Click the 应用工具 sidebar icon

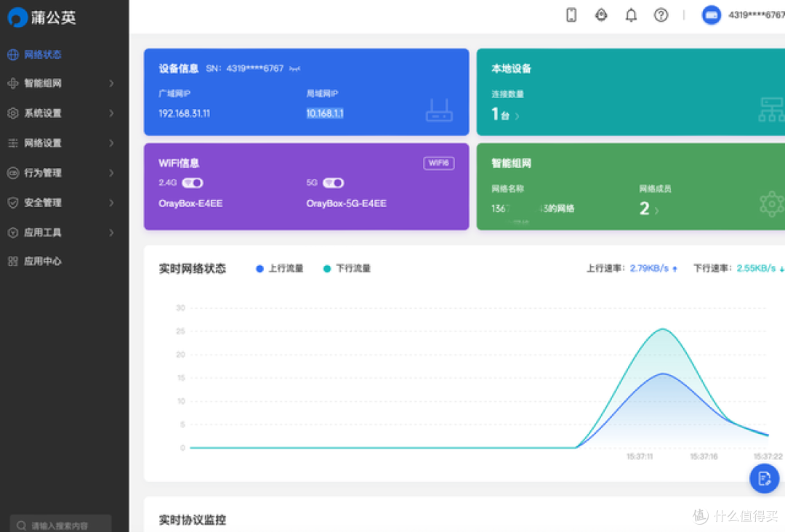pyautogui.click(x=13, y=233)
